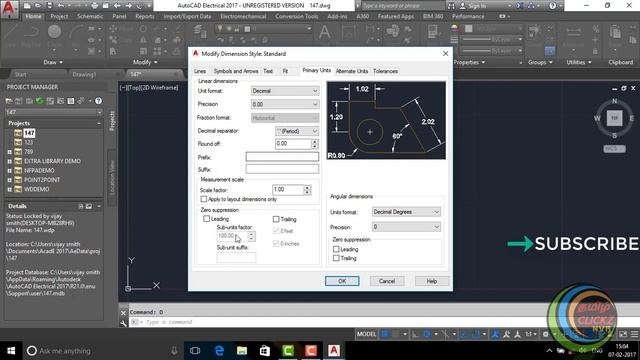
Task: Click the MODEL status bar button
Action: coord(366,334)
